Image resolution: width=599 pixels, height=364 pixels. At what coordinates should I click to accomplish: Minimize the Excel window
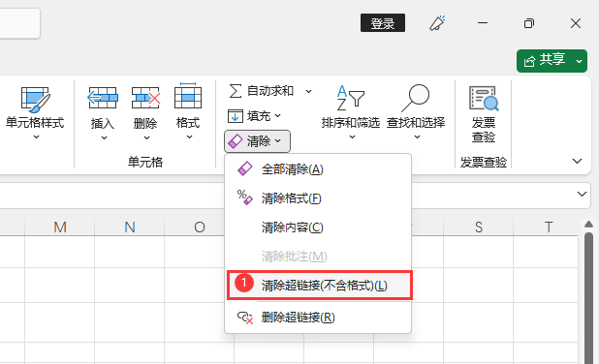[483, 23]
